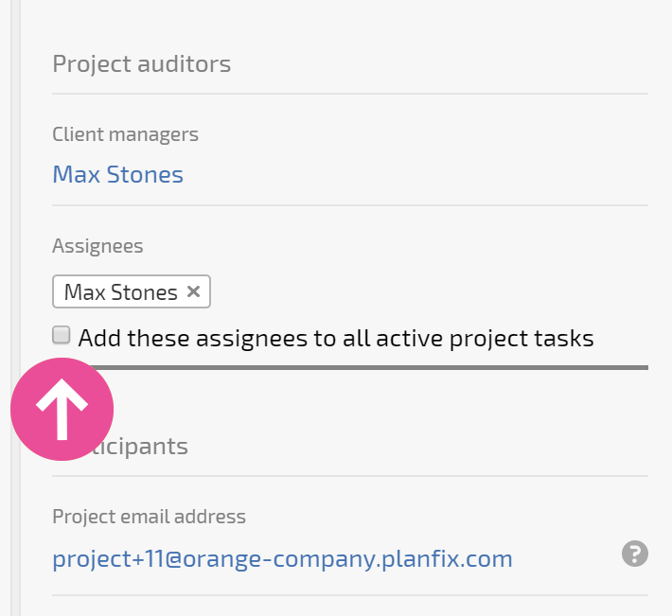This screenshot has width=672, height=616.
Task: Click the project+11@orange-company.planfix.com email link
Action: (x=282, y=558)
